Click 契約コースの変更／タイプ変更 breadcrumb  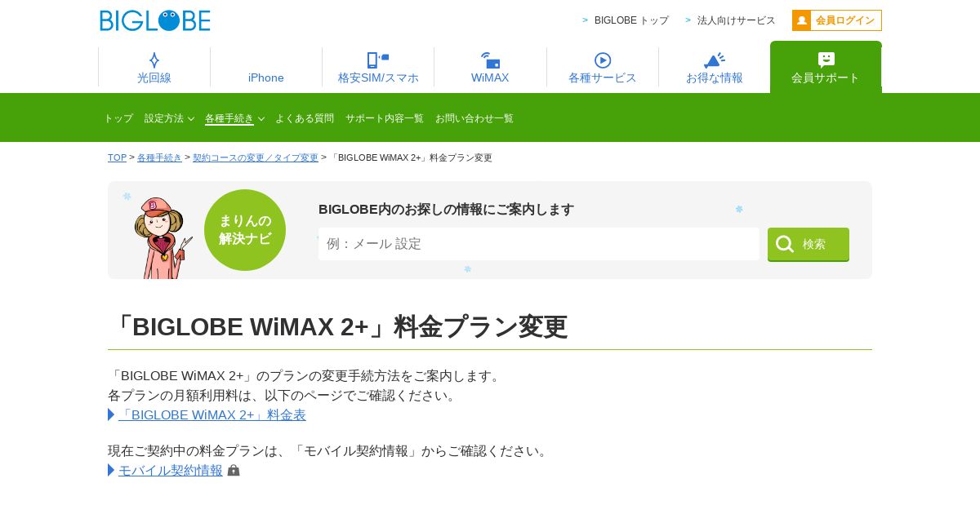tap(256, 157)
